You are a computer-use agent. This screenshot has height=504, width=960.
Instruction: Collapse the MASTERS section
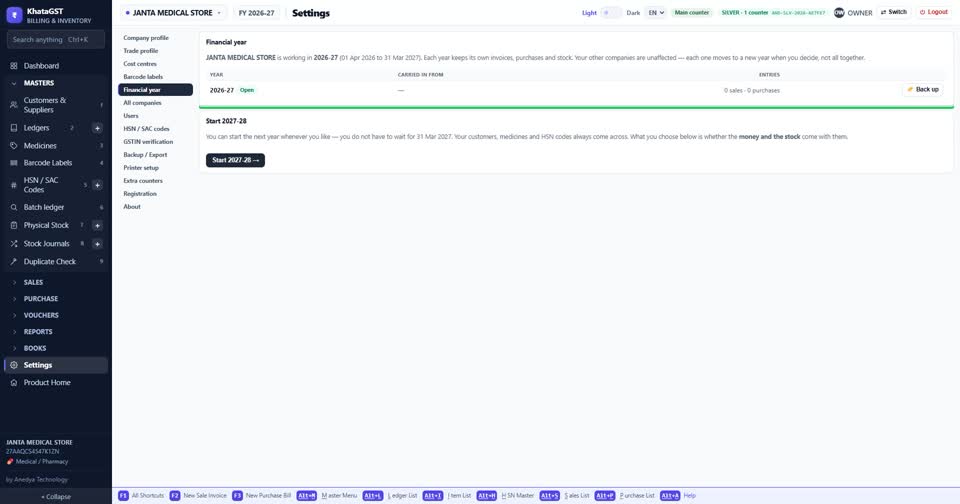[56, 83]
